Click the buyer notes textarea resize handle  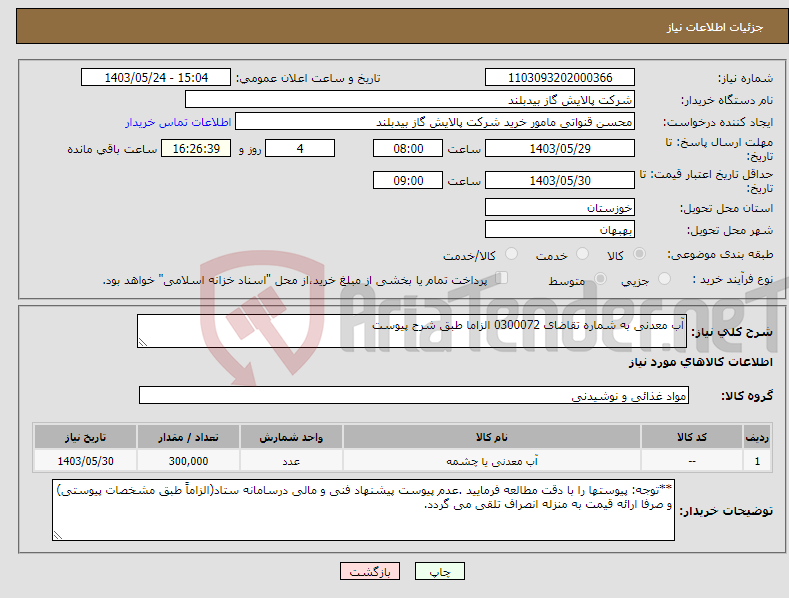(x=58, y=535)
